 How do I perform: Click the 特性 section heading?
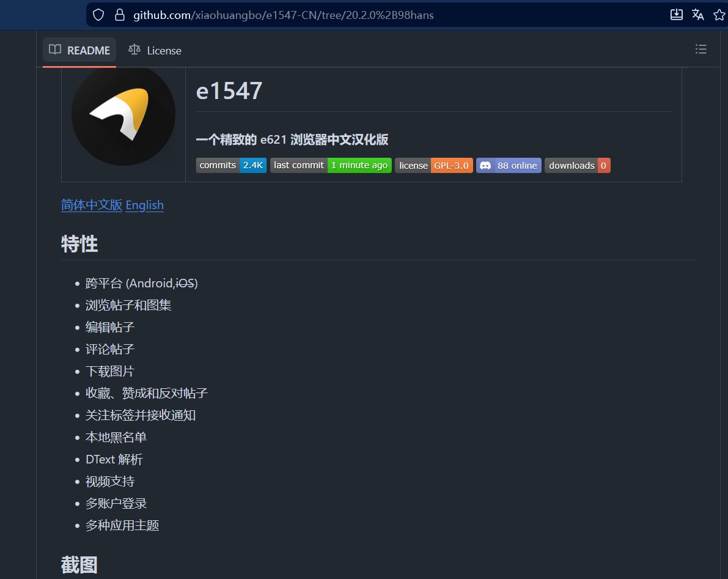coord(79,244)
